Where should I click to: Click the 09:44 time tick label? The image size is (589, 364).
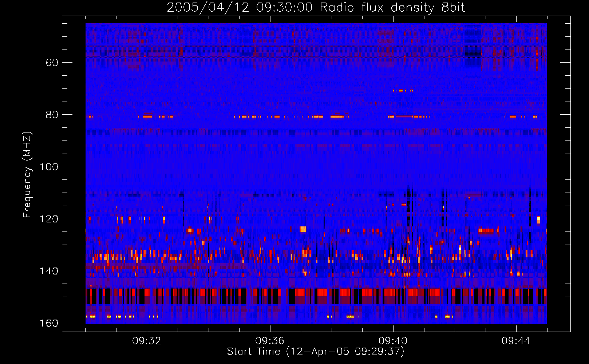pyautogui.click(x=516, y=341)
